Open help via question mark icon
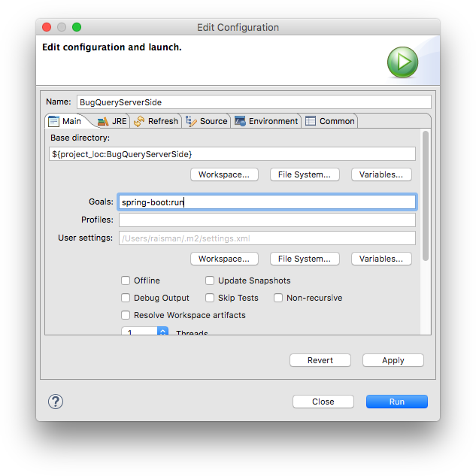476x476 pixels. (x=56, y=402)
